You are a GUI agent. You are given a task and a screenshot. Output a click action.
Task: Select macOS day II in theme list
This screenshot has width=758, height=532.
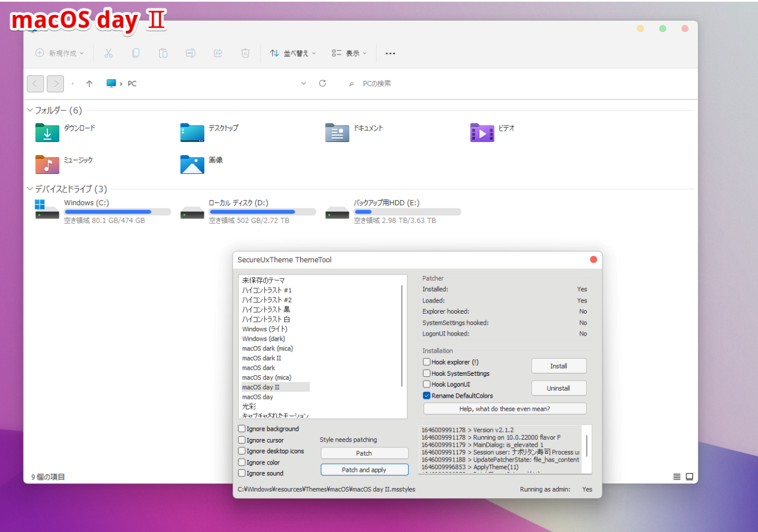(275, 387)
